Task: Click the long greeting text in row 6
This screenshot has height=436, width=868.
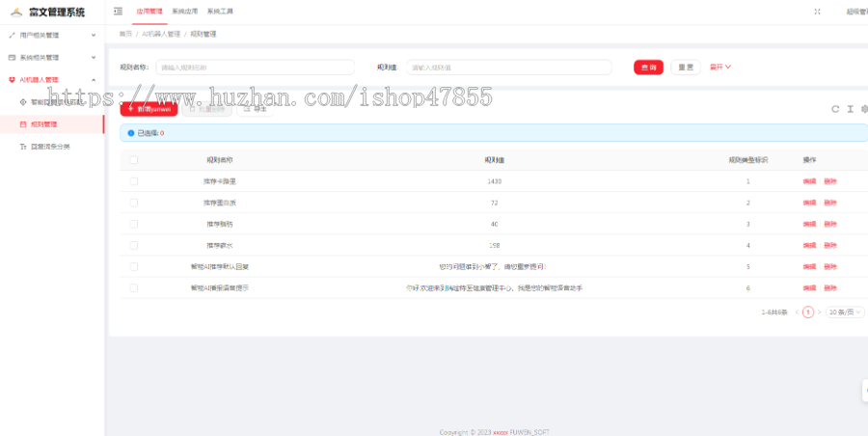Action: pyautogui.click(x=495, y=288)
